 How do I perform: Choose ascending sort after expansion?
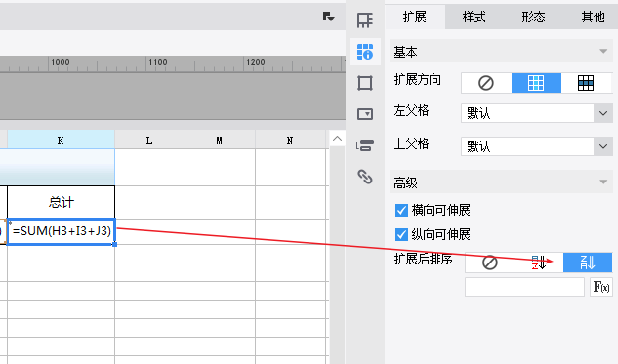539,263
